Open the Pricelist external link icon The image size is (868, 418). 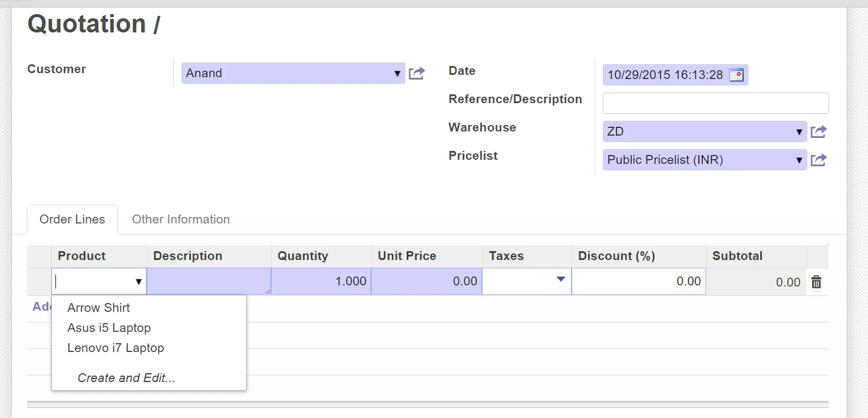(819, 160)
